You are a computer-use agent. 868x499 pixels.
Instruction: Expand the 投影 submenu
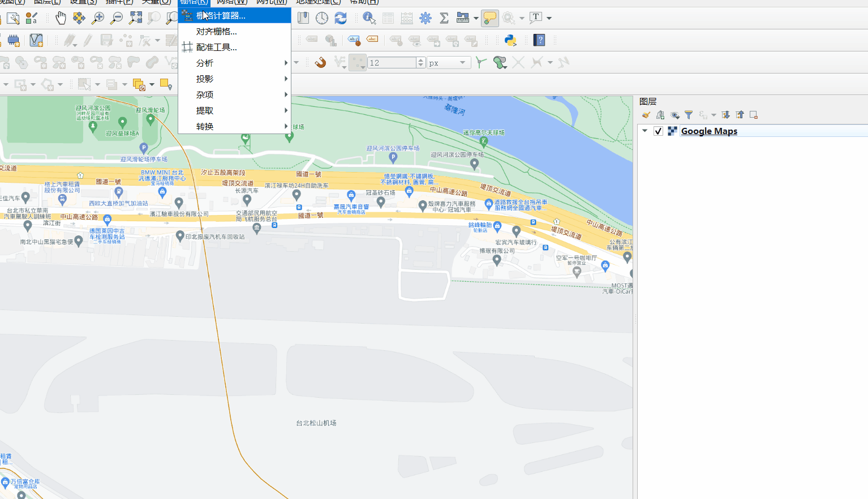pyautogui.click(x=234, y=79)
